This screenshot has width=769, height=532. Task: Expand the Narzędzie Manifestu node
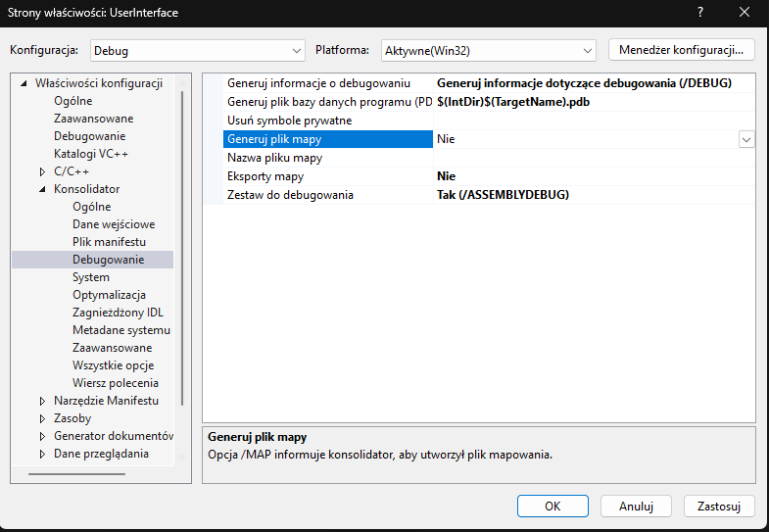pyautogui.click(x=42, y=401)
